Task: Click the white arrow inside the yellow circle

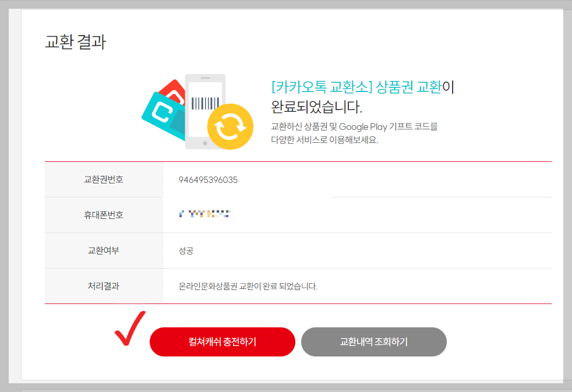Action: pos(231,126)
